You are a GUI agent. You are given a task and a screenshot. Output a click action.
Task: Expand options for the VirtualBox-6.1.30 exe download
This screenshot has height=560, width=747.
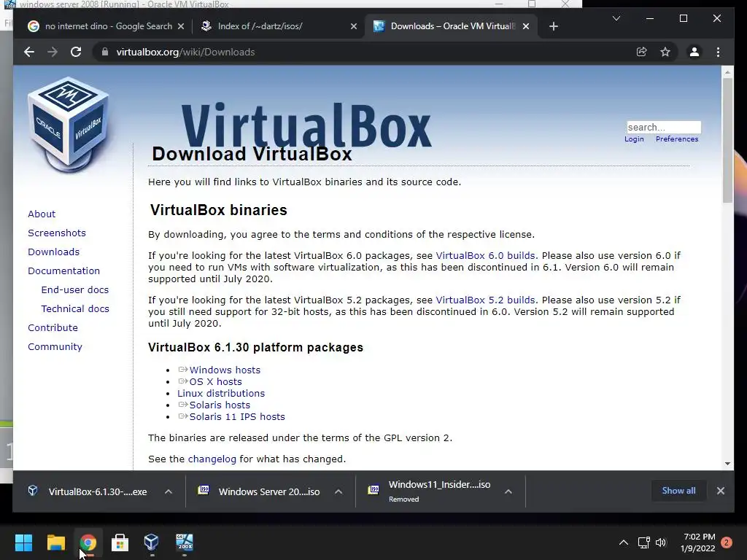coord(169,491)
